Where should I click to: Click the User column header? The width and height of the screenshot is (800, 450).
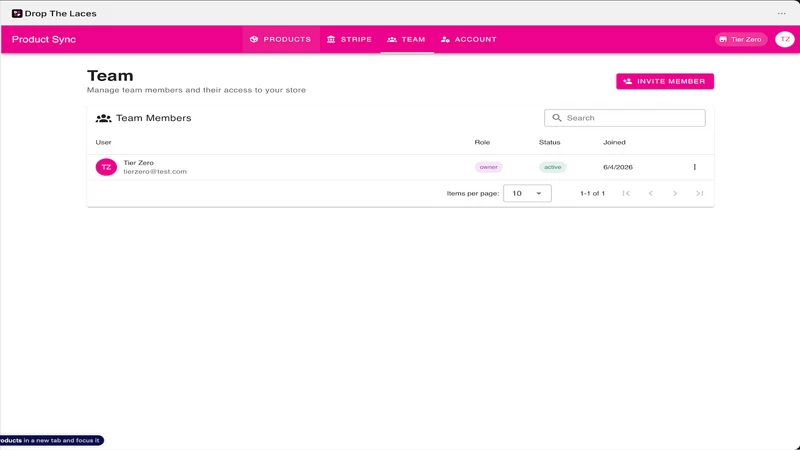(104, 142)
